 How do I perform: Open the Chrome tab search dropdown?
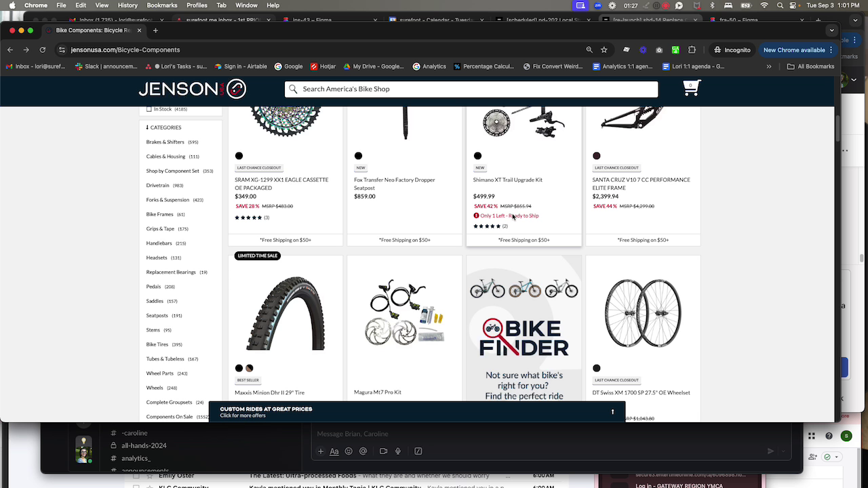coord(831,30)
